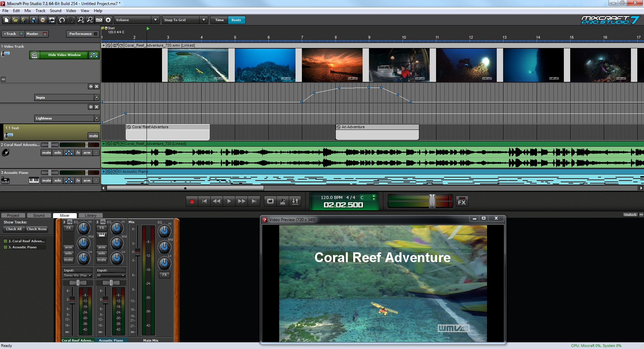Open the Sound menu in the menu bar
Image resolution: width=644 pixels, height=349 pixels.
pyautogui.click(x=55, y=11)
